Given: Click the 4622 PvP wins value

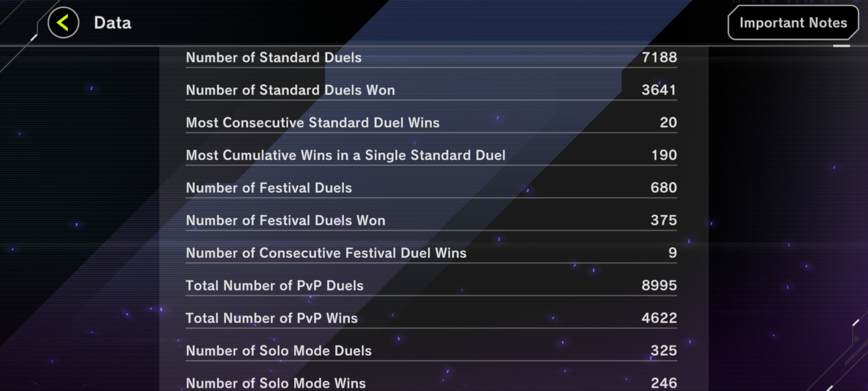Looking at the screenshot, I should tap(659, 318).
